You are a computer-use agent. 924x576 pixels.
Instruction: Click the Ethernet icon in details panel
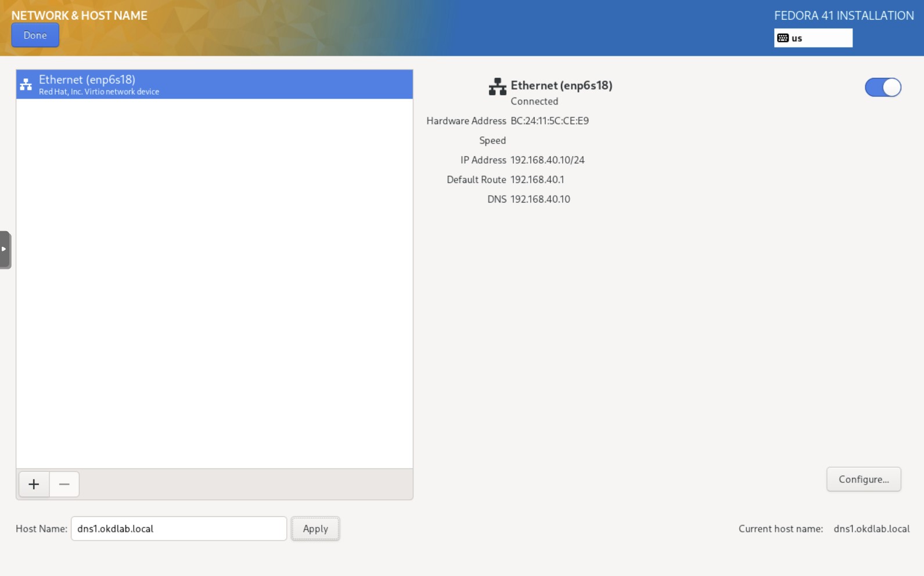tap(497, 87)
